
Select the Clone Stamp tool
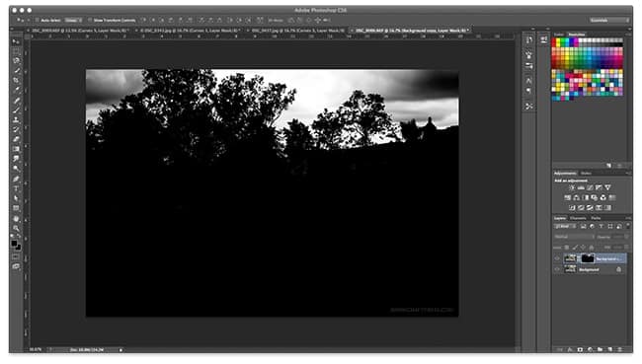click(x=16, y=119)
